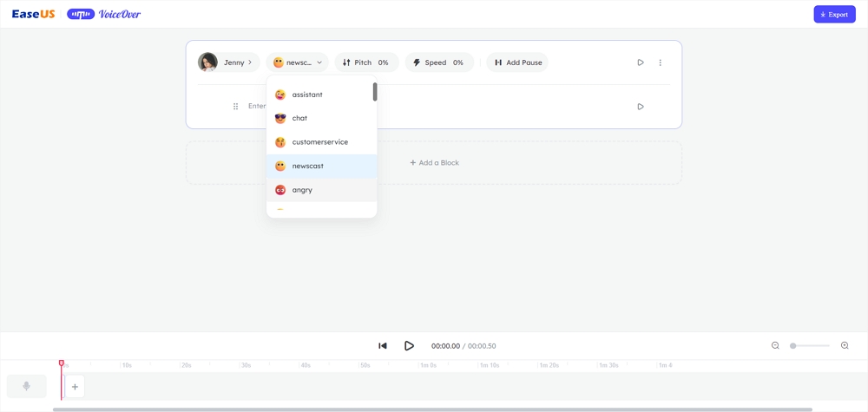This screenshot has height=412, width=868.
Task: Select the angry style option
Action: [x=302, y=190]
